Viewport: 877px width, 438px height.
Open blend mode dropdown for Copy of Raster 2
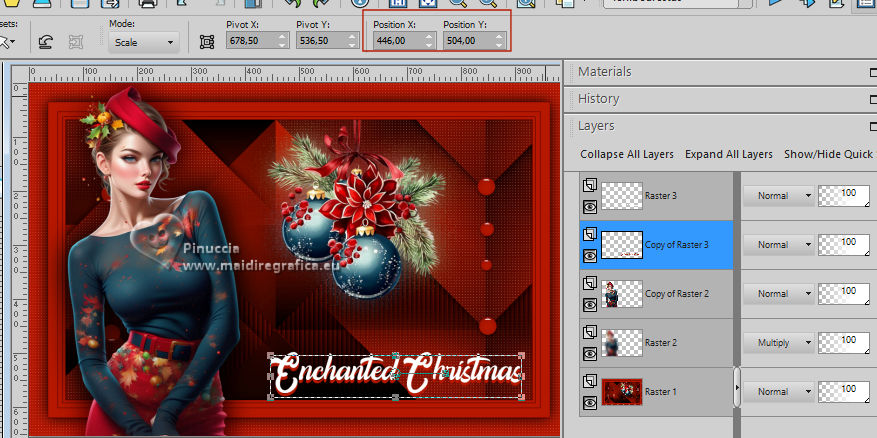[779, 294]
